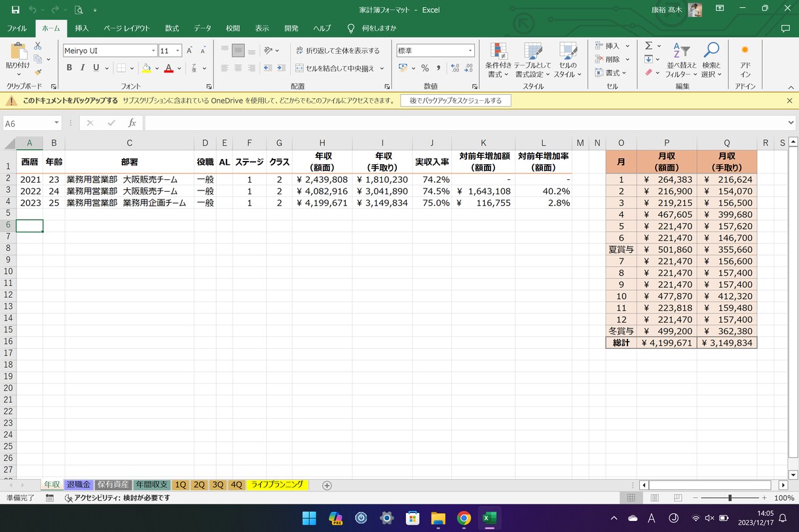Click the decrease decimal icon
Image resolution: width=799 pixels, height=532 pixels.
pos(470,68)
